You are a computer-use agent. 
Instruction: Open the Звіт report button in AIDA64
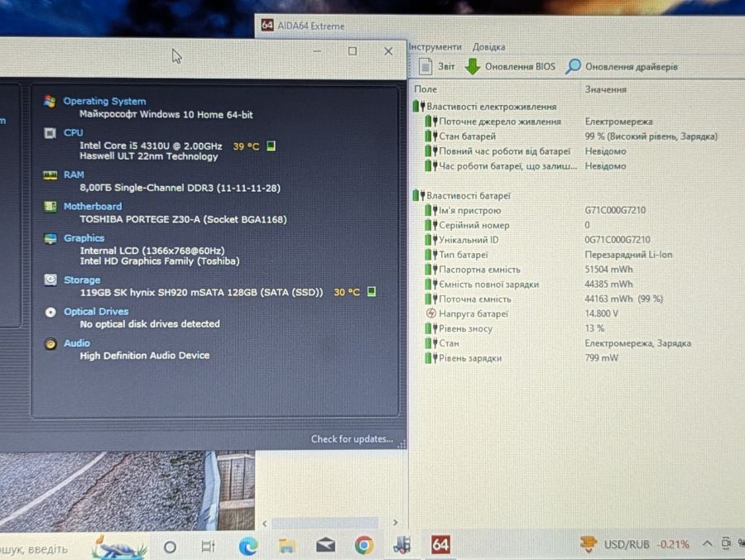pos(436,66)
